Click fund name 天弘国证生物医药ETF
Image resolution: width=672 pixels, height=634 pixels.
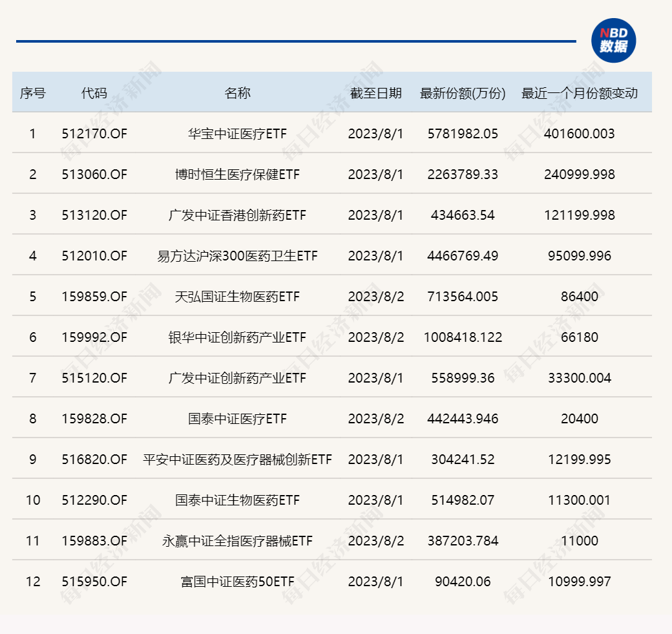point(237,297)
